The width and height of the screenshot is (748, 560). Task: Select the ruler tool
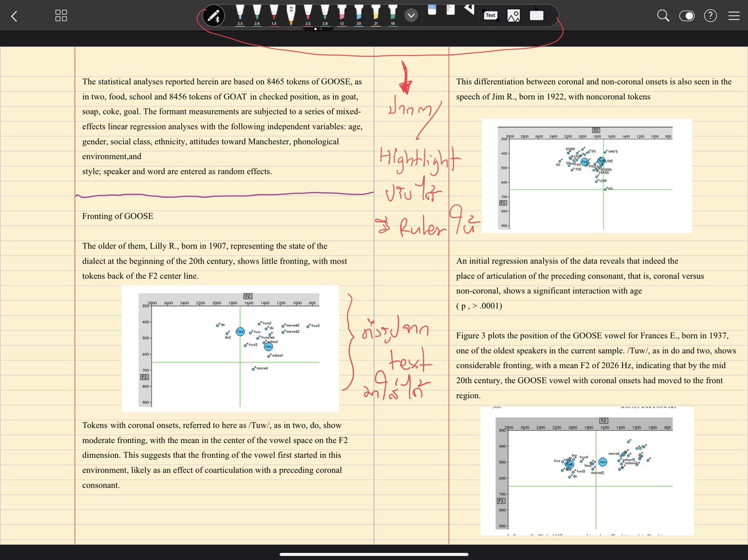[469, 11]
